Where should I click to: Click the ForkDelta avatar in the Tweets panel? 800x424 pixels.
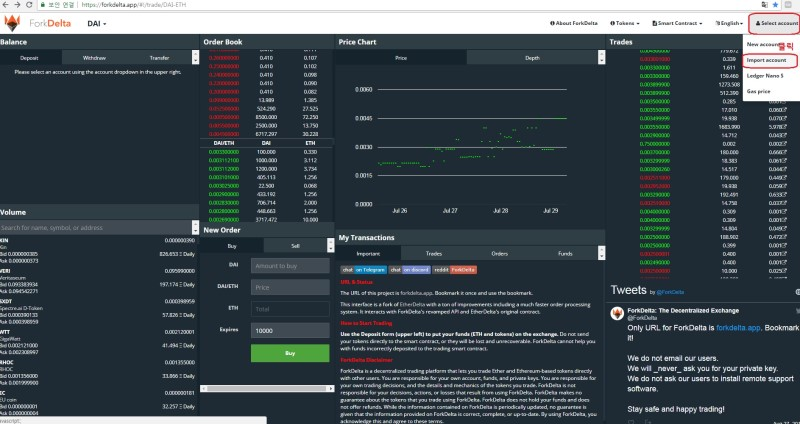(617, 313)
